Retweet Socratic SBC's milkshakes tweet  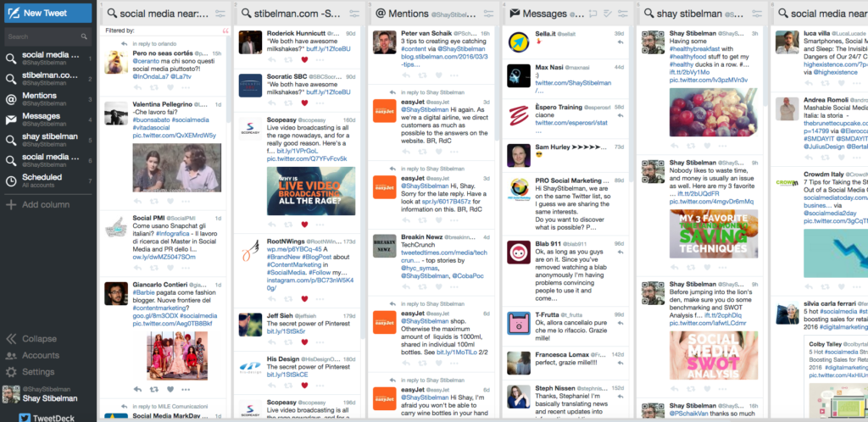[288, 103]
